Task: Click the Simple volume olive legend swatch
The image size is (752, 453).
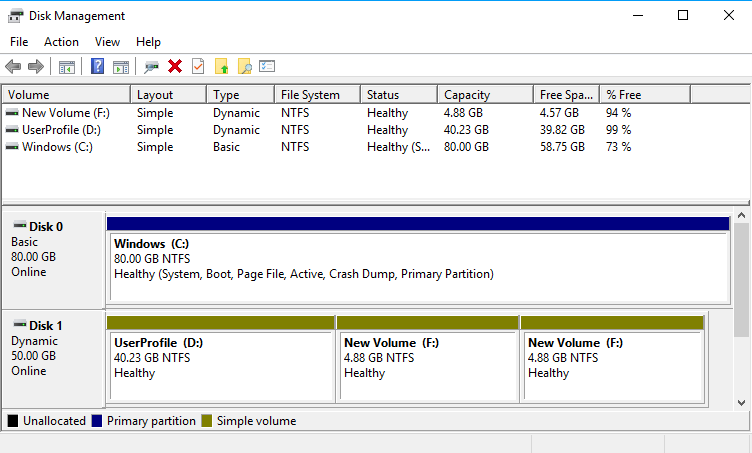Action: pos(207,421)
